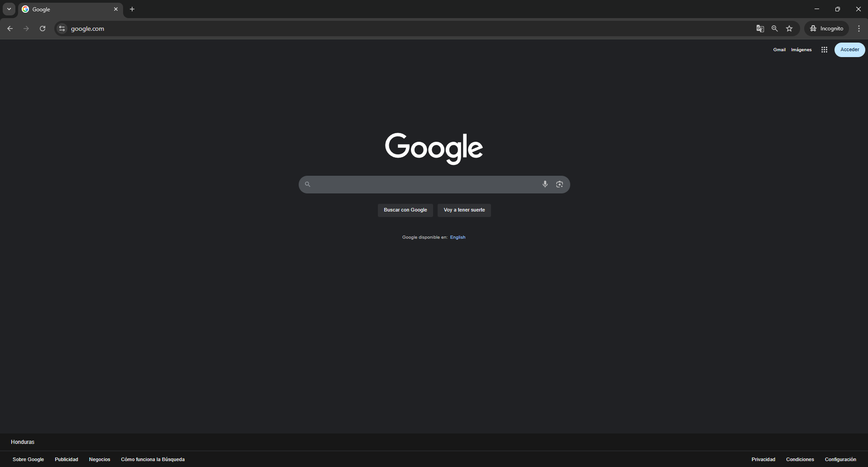Image resolution: width=868 pixels, height=467 pixels.
Task: Go forward with the arrow button
Action: (x=26, y=29)
